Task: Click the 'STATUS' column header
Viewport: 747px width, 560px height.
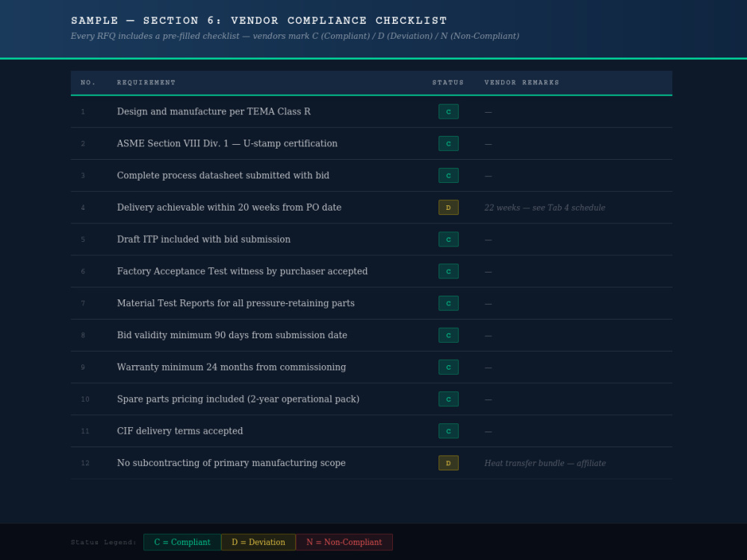Action: click(x=447, y=82)
